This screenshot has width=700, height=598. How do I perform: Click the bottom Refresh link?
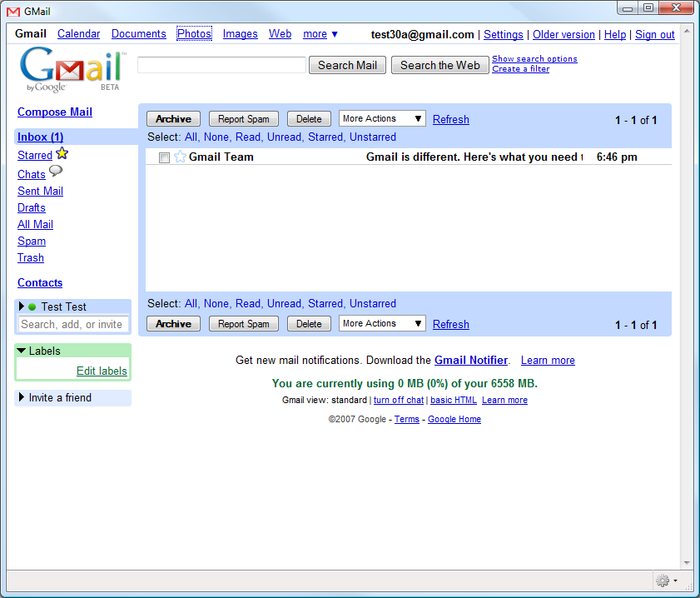coord(451,325)
